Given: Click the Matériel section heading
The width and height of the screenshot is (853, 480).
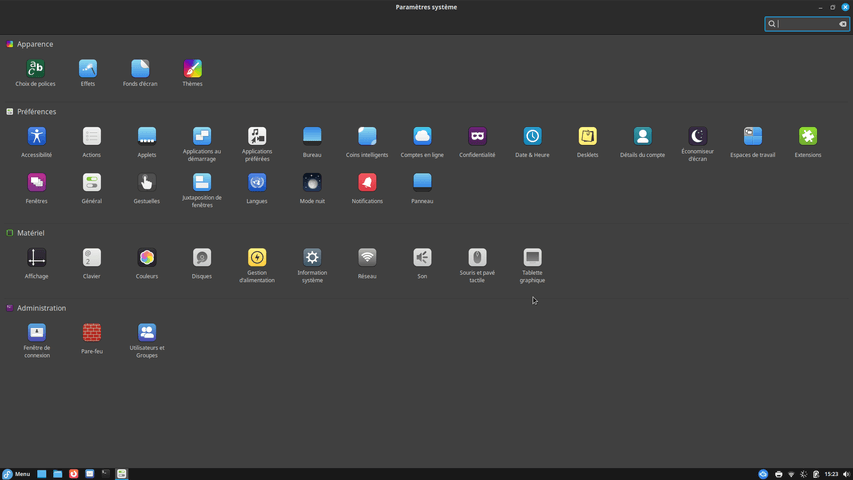Looking at the screenshot, I should pyautogui.click(x=30, y=233).
